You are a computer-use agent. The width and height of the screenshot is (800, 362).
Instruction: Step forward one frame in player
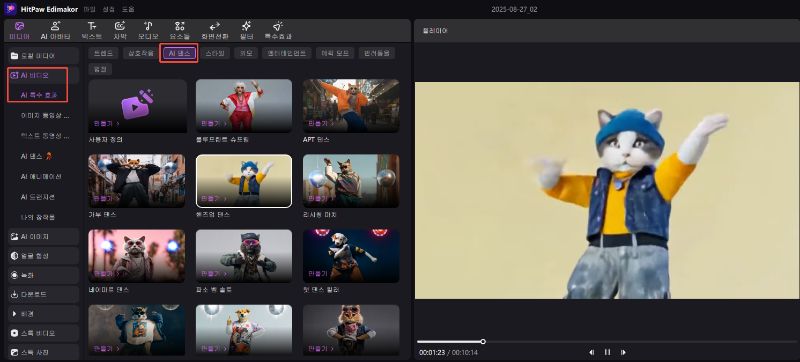[x=623, y=352]
